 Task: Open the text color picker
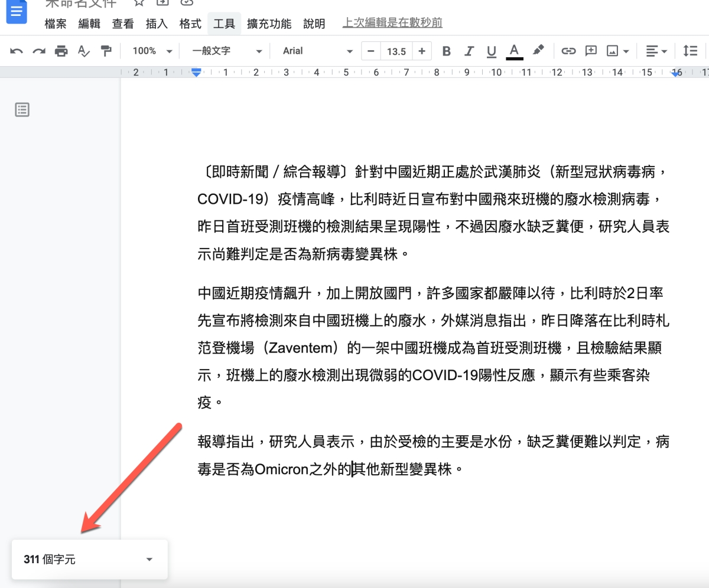(514, 51)
